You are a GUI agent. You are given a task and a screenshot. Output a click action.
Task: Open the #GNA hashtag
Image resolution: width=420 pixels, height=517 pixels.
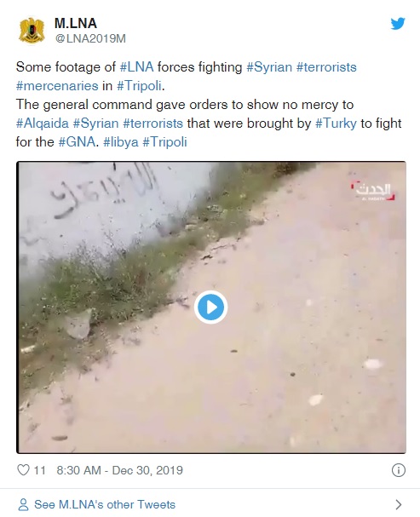[x=78, y=142]
